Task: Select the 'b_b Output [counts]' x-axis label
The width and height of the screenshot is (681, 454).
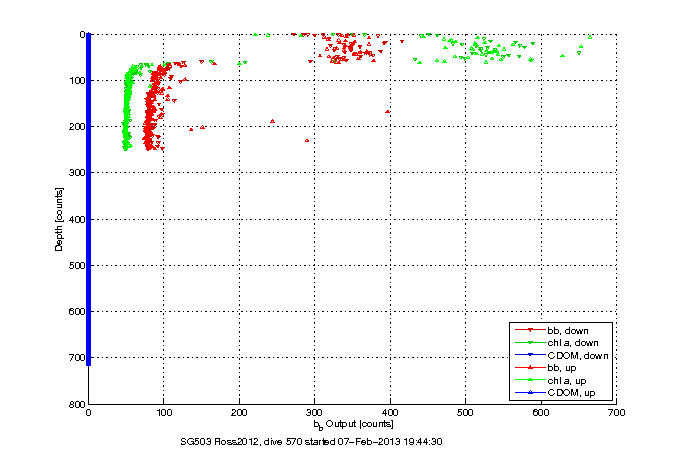Action: (x=354, y=424)
